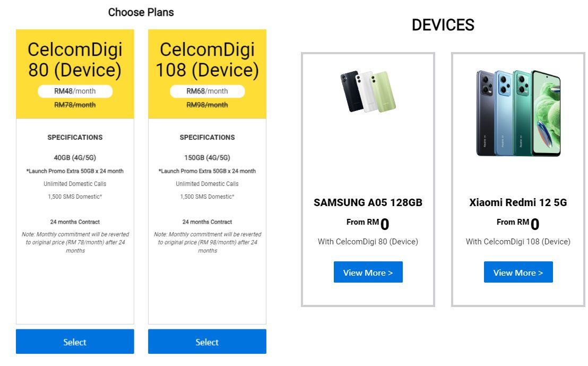Click the Xiaomi Redmi 12 5G product title
Screen dimensions: 588x366
518,202
